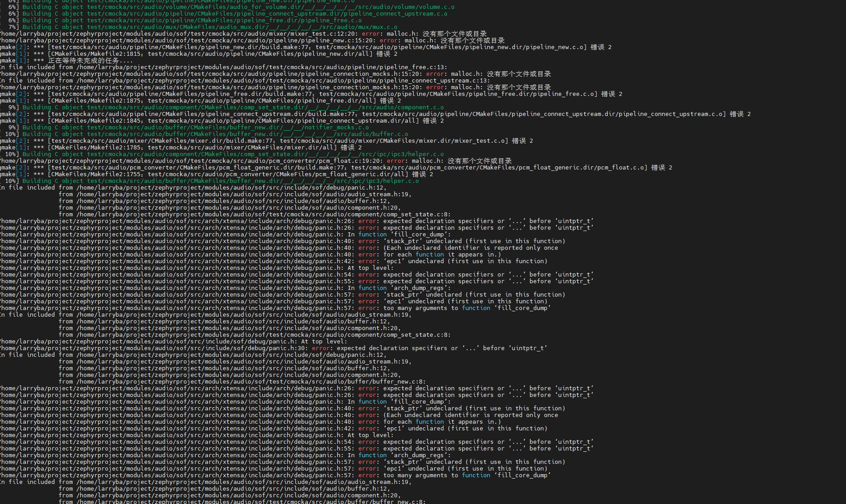Click the 10% build progress indicator
The image size is (846, 504).
(10, 134)
